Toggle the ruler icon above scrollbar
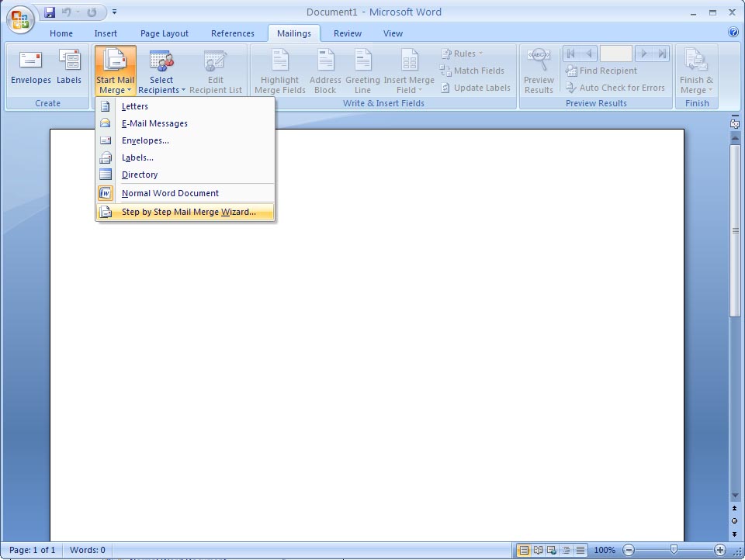745x560 pixels. (x=735, y=123)
